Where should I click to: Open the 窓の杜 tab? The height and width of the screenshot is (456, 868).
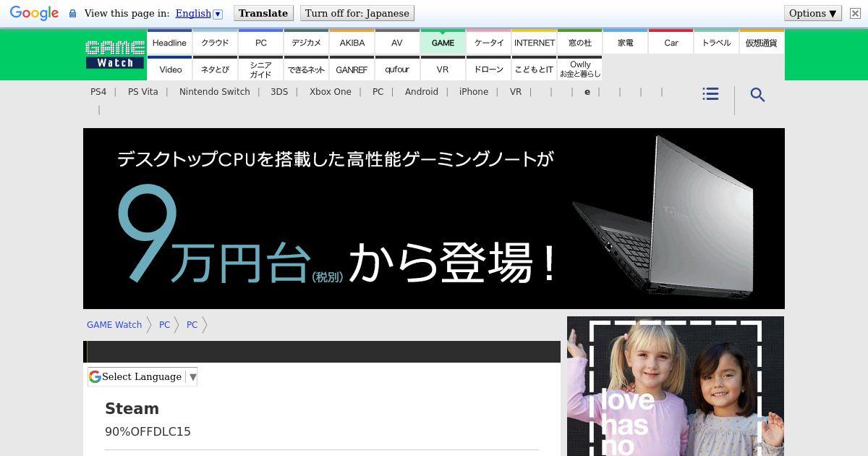coord(579,43)
